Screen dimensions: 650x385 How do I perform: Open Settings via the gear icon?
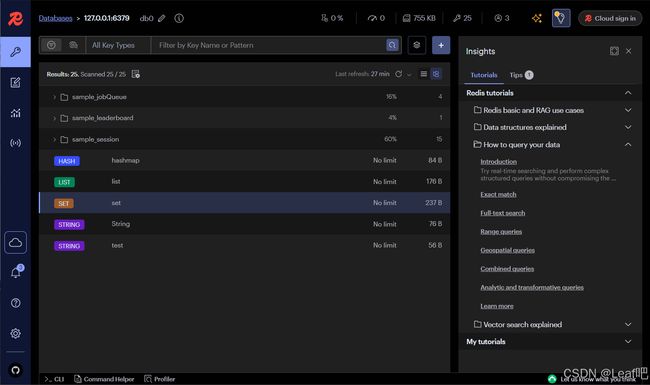point(15,333)
